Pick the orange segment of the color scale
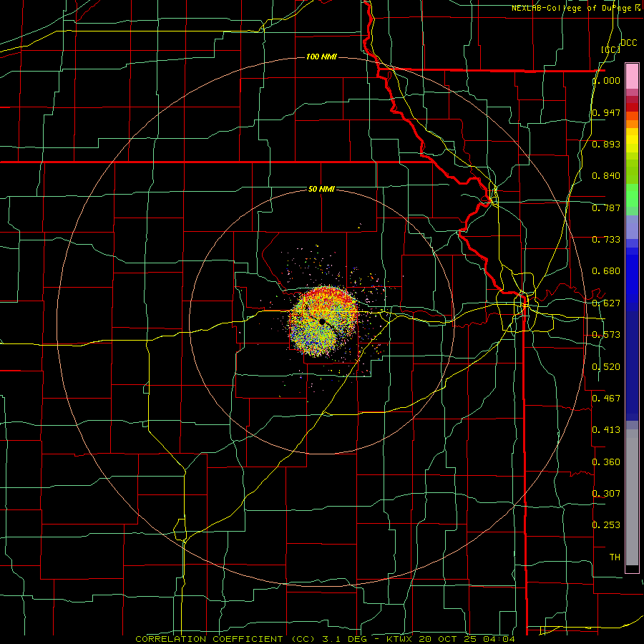This screenshot has width=644, height=644. (632, 123)
